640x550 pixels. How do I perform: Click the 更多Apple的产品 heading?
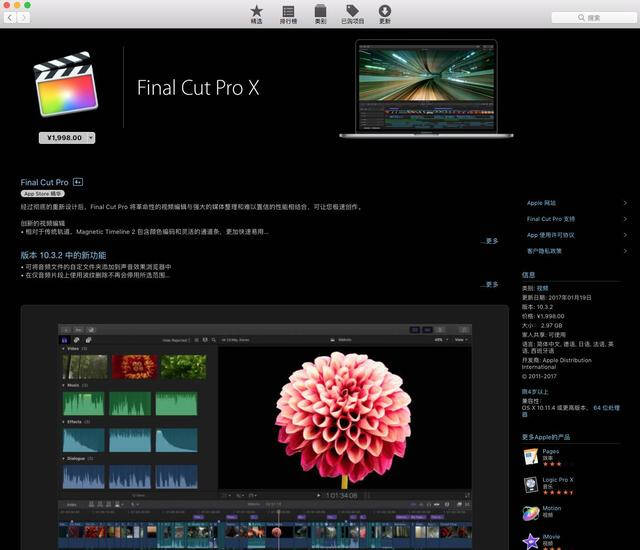click(546, 437)
